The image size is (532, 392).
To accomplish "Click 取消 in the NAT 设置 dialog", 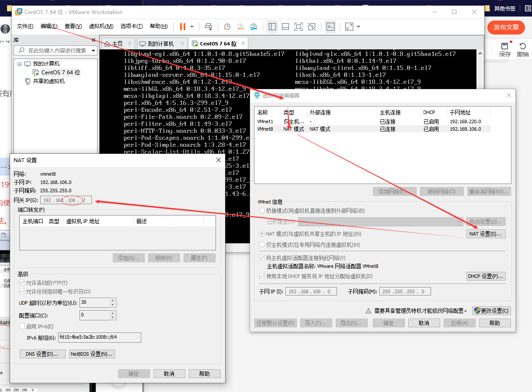I will (169, 374).
